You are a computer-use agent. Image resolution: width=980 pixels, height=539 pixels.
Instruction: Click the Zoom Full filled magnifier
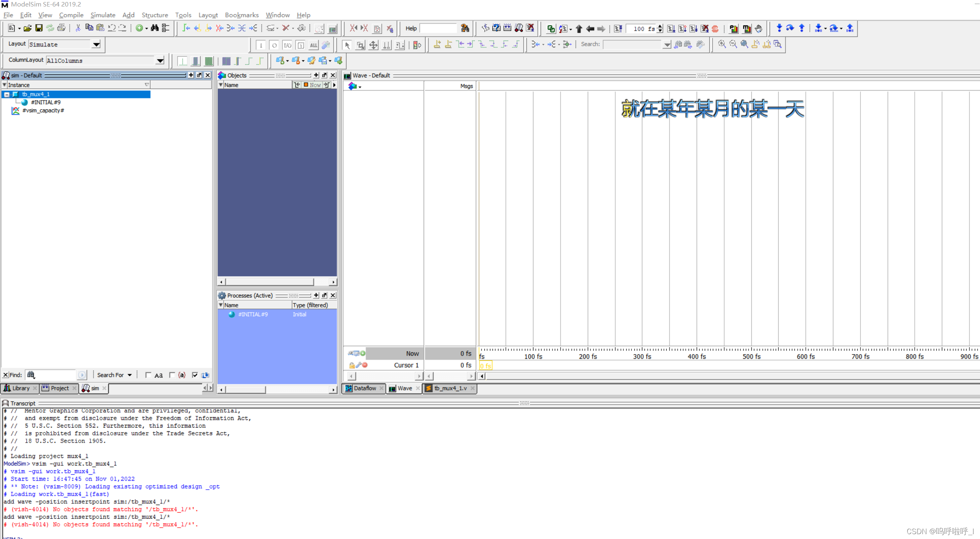[x=744, y=44]
